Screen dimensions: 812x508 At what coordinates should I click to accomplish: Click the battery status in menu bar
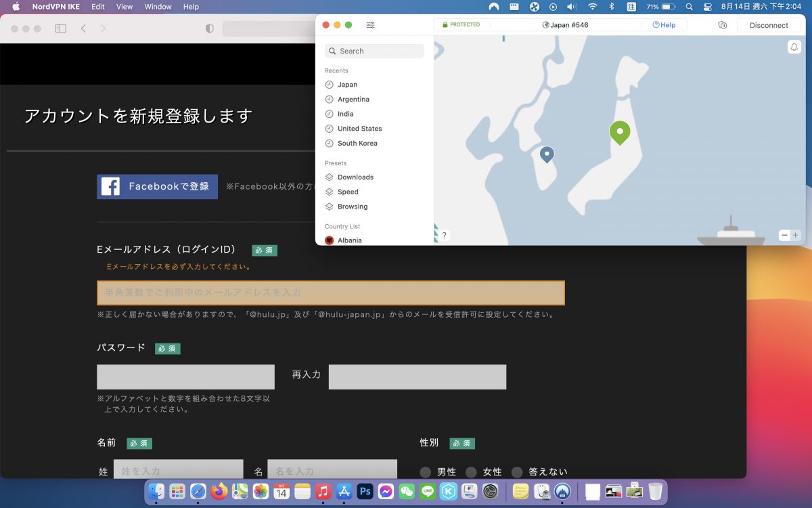click(661, 7)
